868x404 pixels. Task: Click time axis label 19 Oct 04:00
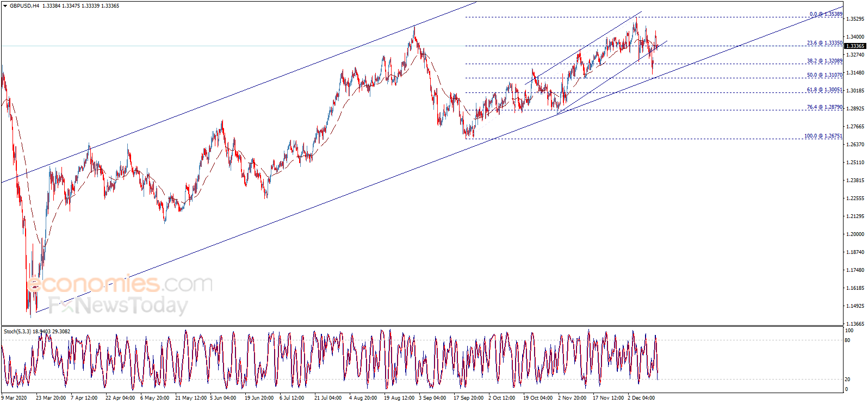[x=538, y=398]
